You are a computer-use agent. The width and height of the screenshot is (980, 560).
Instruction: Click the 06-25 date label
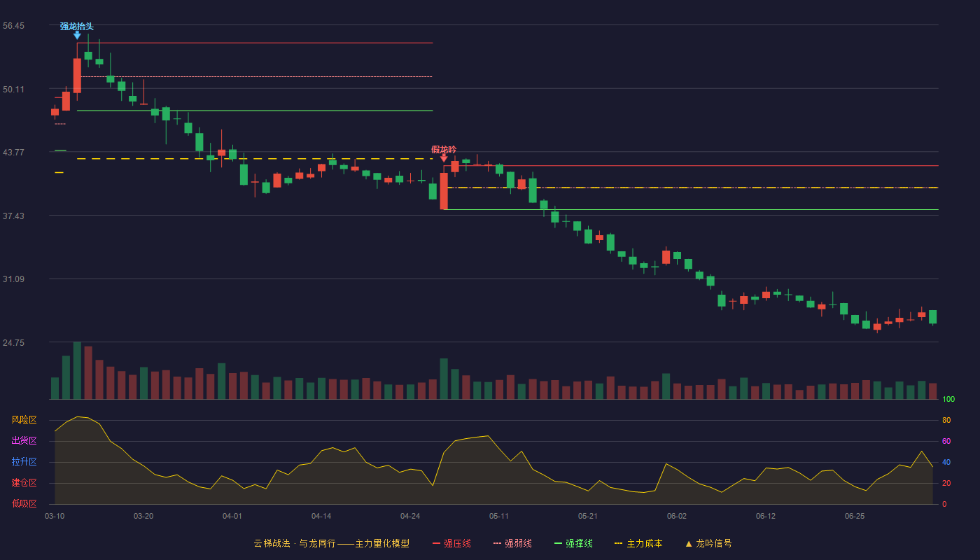coord(855,516)
